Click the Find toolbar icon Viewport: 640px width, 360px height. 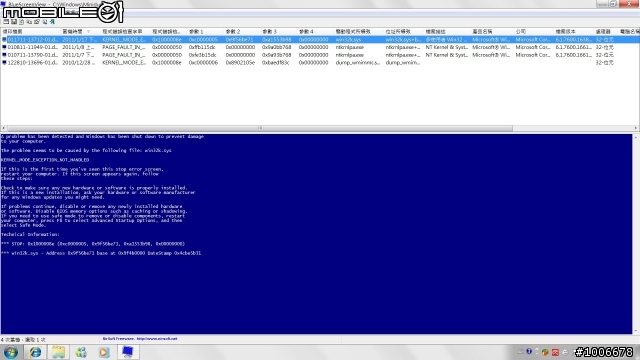45,22
